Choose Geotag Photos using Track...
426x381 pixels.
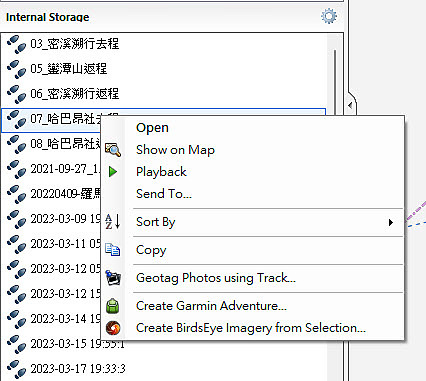(216, 278)
